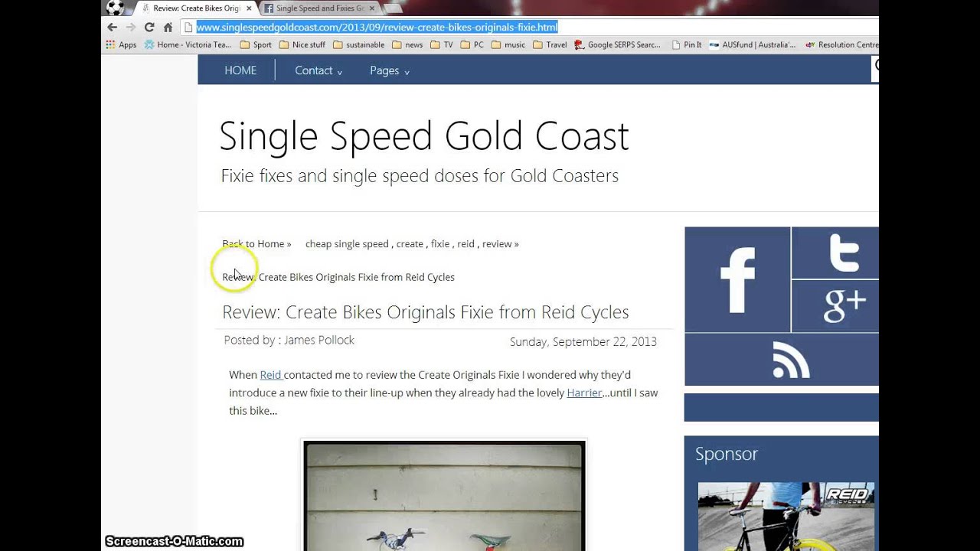Click HOME in the site navigation
The image size is (980, 551).
click(x=240, y=70)
